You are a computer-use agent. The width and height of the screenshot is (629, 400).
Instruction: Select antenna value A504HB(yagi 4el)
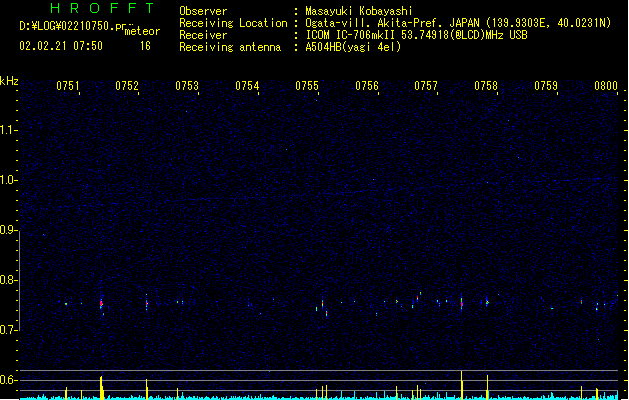point(353,47)
